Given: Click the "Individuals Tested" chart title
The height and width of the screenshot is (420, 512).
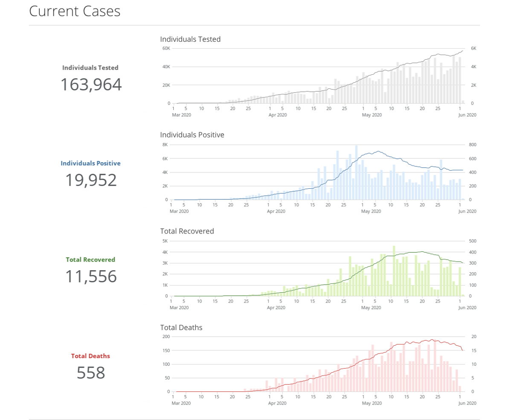Looking at the screenshot, I should coord(190,39).
